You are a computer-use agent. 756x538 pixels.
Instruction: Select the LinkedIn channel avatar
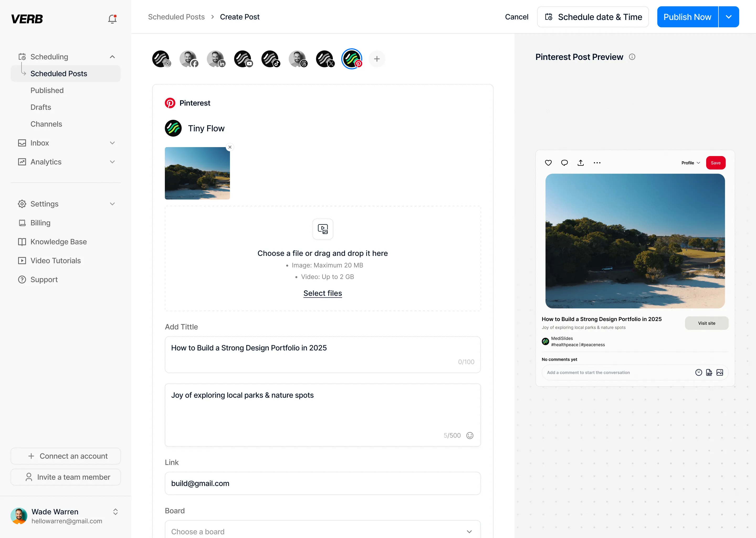click(216, 59)
